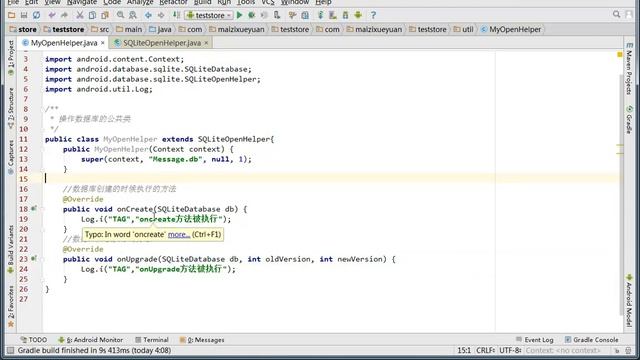Click the fold end marker at line 14
The width and height of the screenshot is (640, 360).
tap(42, 169)
